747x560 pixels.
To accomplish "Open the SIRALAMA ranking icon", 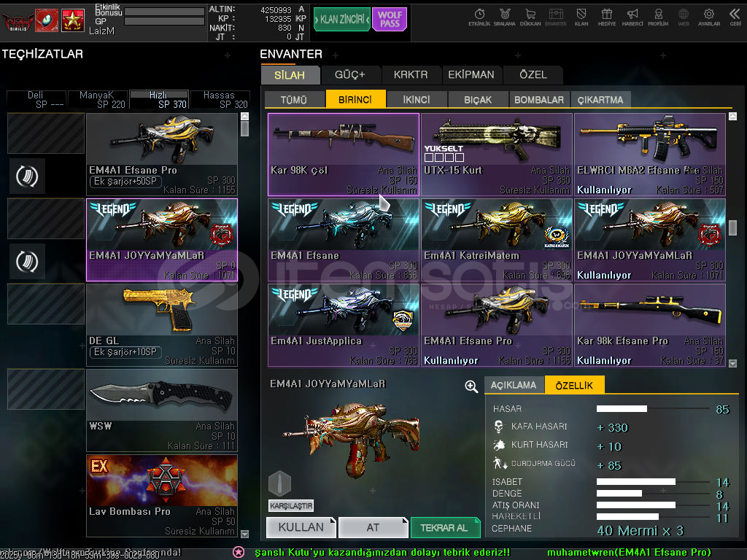I will (x=505, y=17).
